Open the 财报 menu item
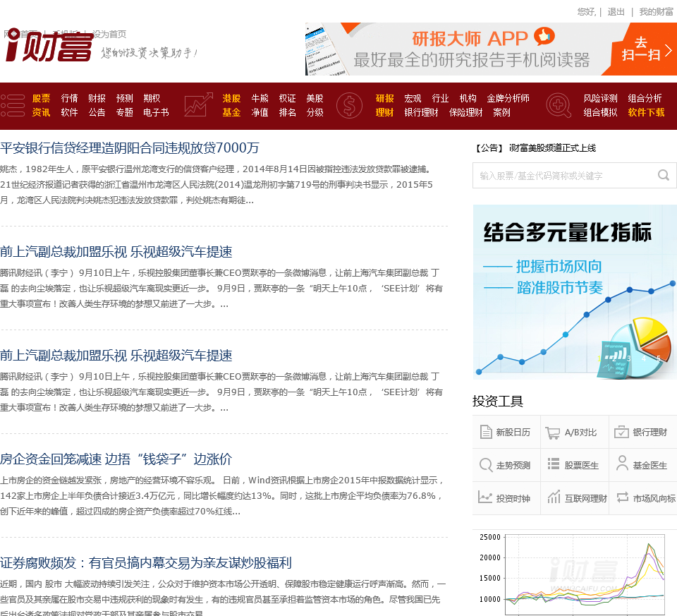The width and height of the screenshot is (677, 616). tap(97, 99)
